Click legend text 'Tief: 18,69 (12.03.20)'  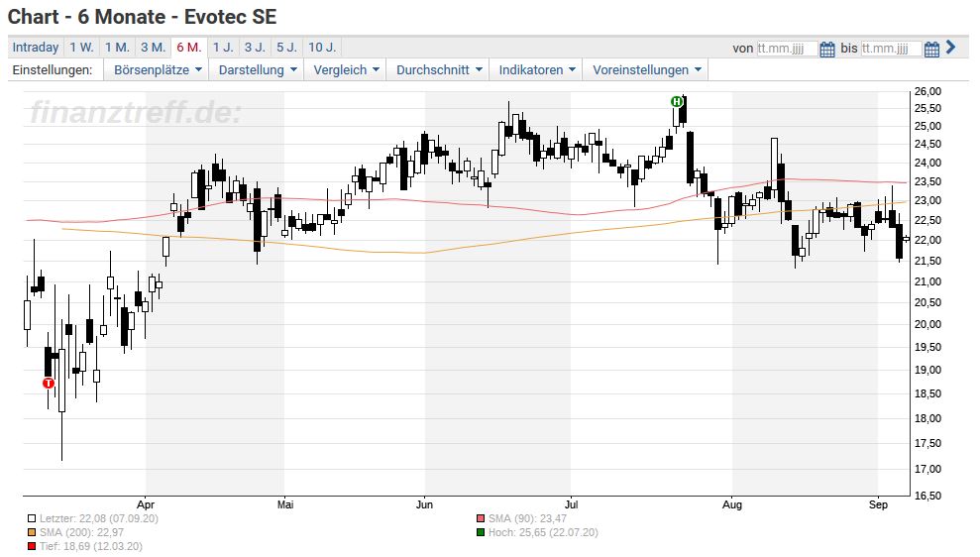[90, 546]
